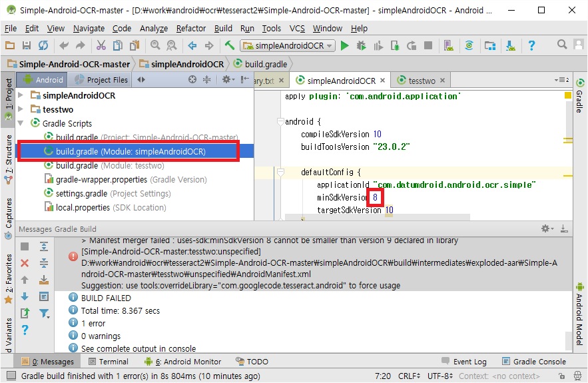Screen dimensions: 588x383
Task: Toggle Favorites side tool window
Action: pos(8,278)
